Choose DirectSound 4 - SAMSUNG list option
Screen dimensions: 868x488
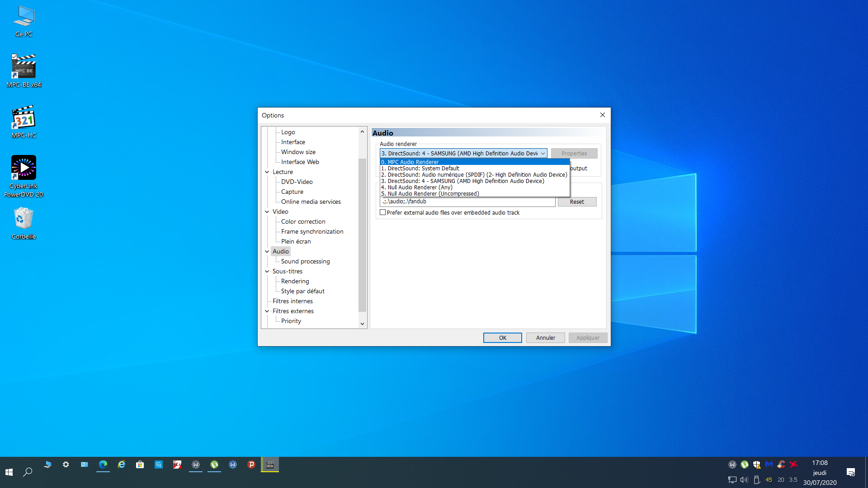[475, 181]
